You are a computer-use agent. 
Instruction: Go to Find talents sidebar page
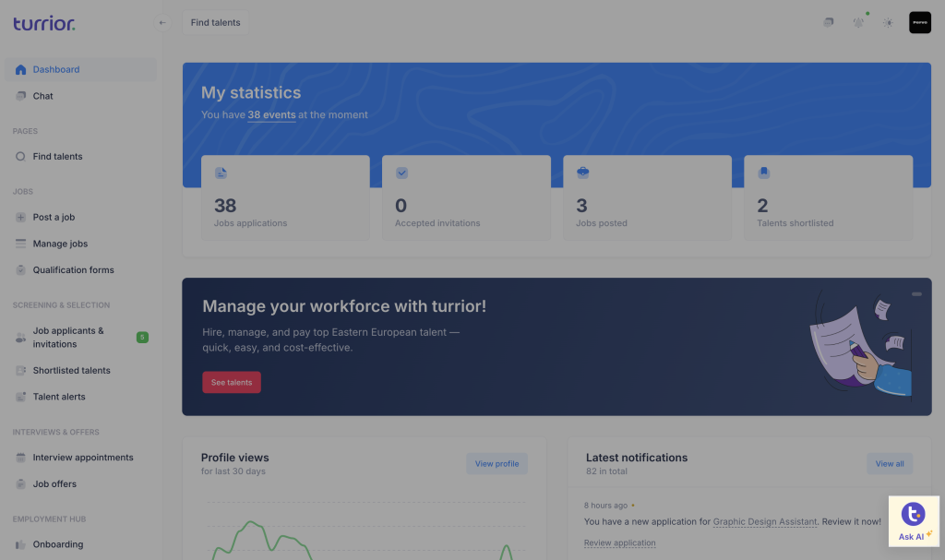coord(81,156)
